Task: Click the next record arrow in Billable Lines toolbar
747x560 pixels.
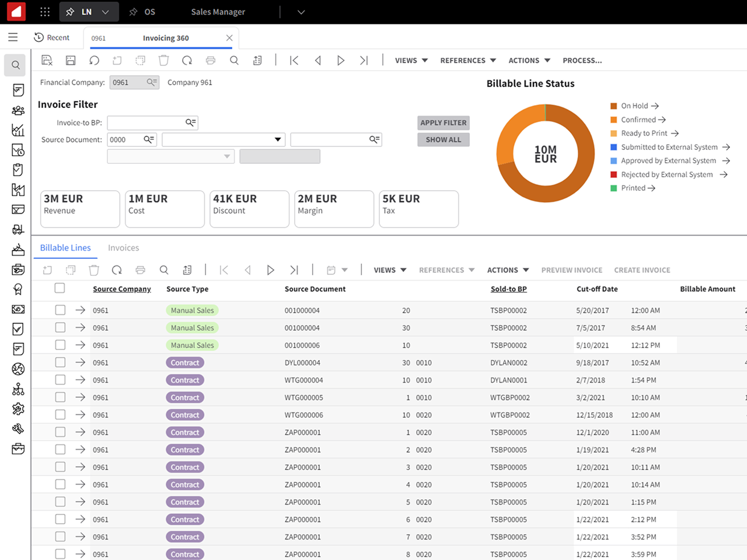Action: (270, 270)
